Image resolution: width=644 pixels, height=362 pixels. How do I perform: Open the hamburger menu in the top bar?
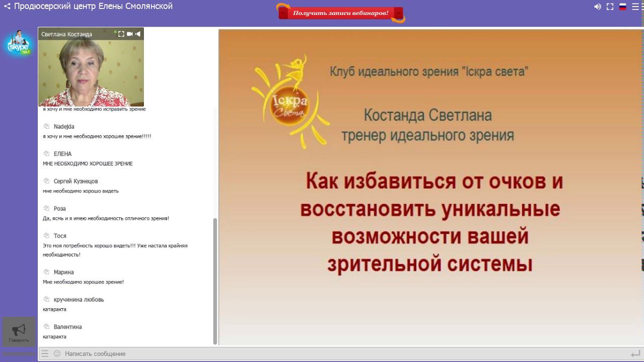pos(636,7)
